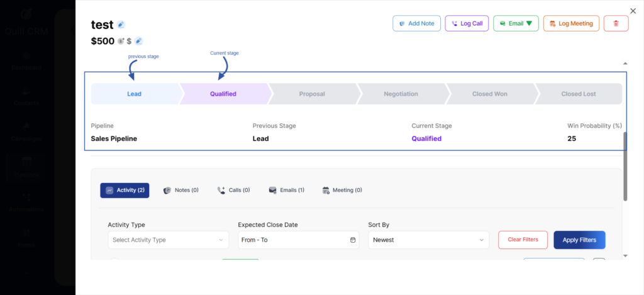Viewport: 644px width, 295px height.
Task: Open the Sort By Newest dropdown
Action: (x=428, y=240)
